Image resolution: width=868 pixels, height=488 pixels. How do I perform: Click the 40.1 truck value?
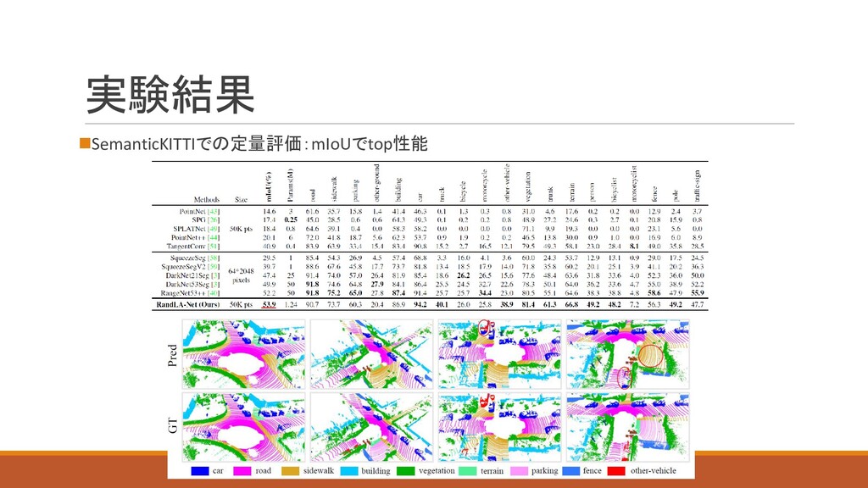[x=442, y=304]
